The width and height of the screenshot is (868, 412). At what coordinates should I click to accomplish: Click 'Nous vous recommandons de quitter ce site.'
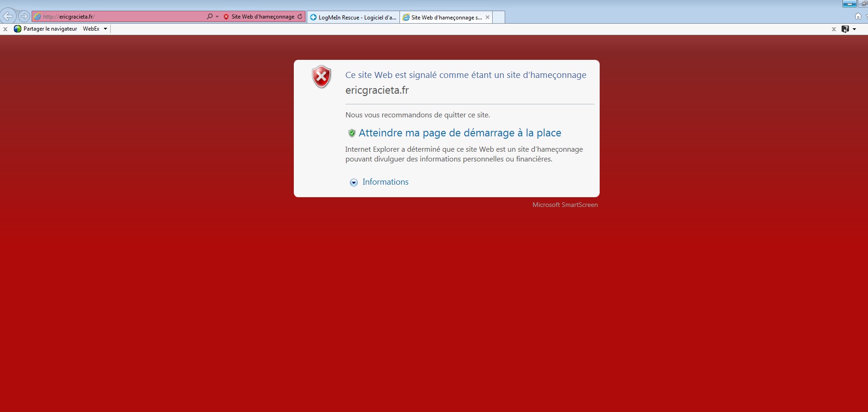[418, 115]
